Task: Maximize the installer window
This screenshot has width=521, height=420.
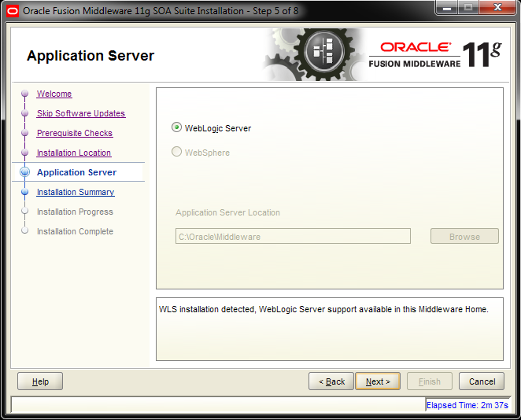Action: 468,8
